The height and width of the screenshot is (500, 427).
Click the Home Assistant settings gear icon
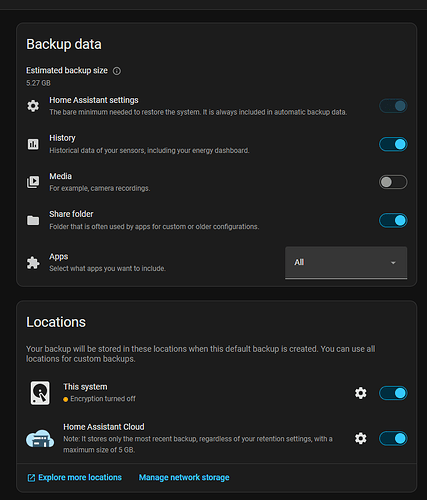click(x=33, y=106)
